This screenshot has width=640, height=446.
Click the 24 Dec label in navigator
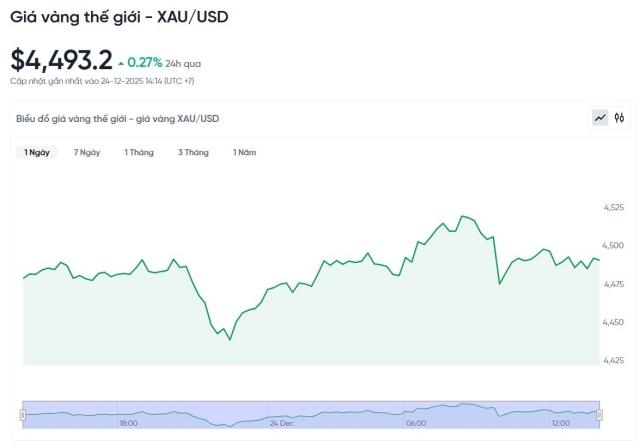pos(282,423)
